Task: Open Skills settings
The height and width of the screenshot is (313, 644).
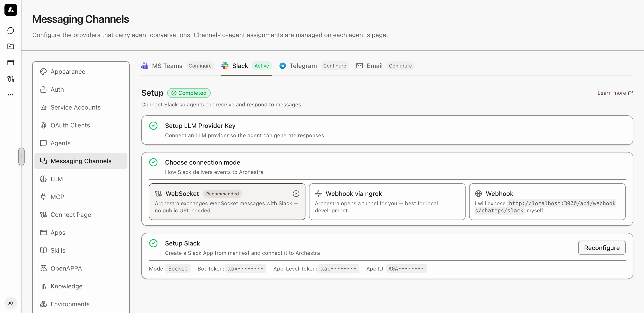Action: point(81,250)
